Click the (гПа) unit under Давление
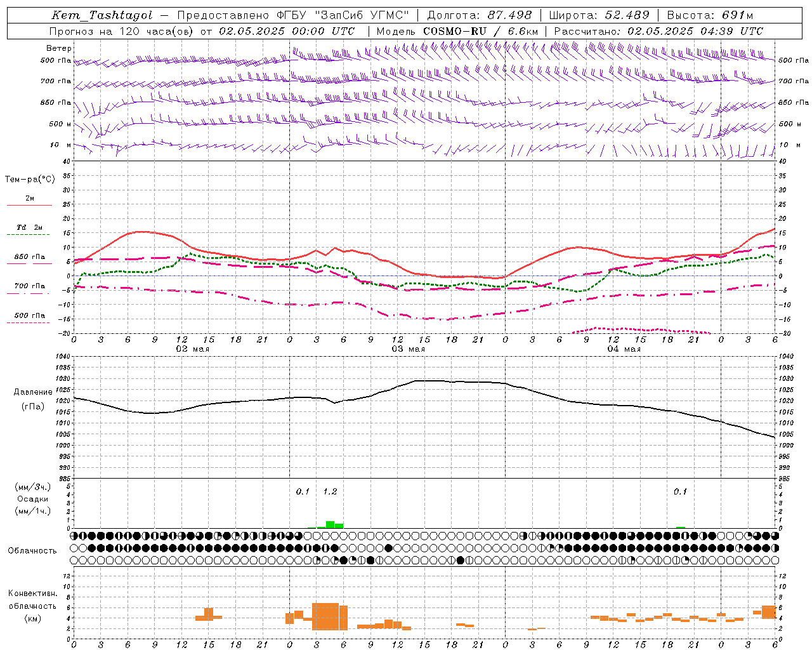The image size is (812, 650). coord(33,407)
